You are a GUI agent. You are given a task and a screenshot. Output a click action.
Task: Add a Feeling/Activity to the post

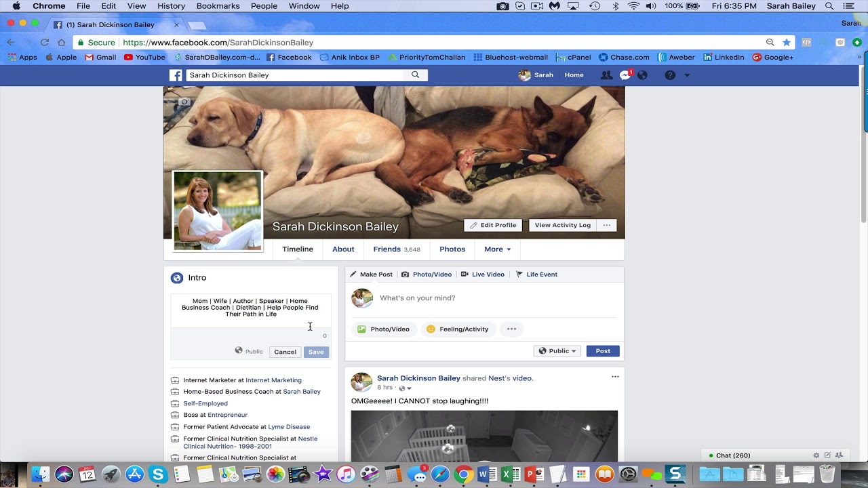pos(458,329)
